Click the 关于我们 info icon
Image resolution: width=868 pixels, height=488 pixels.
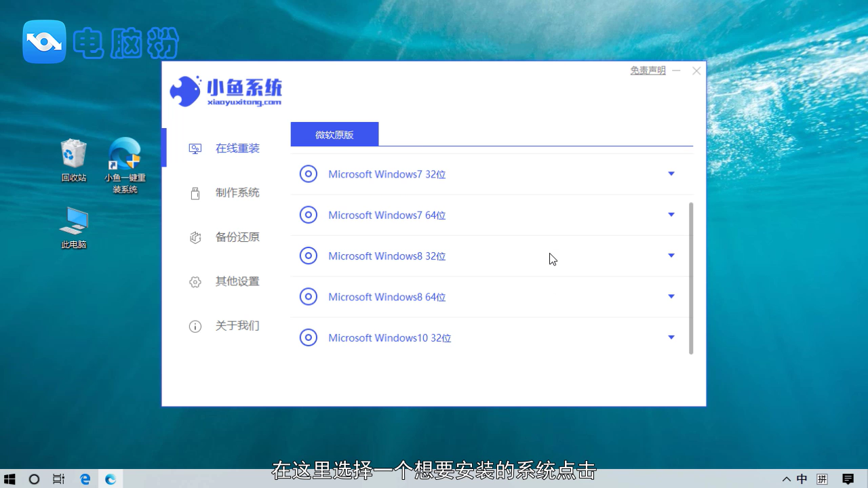pos(195,326)
